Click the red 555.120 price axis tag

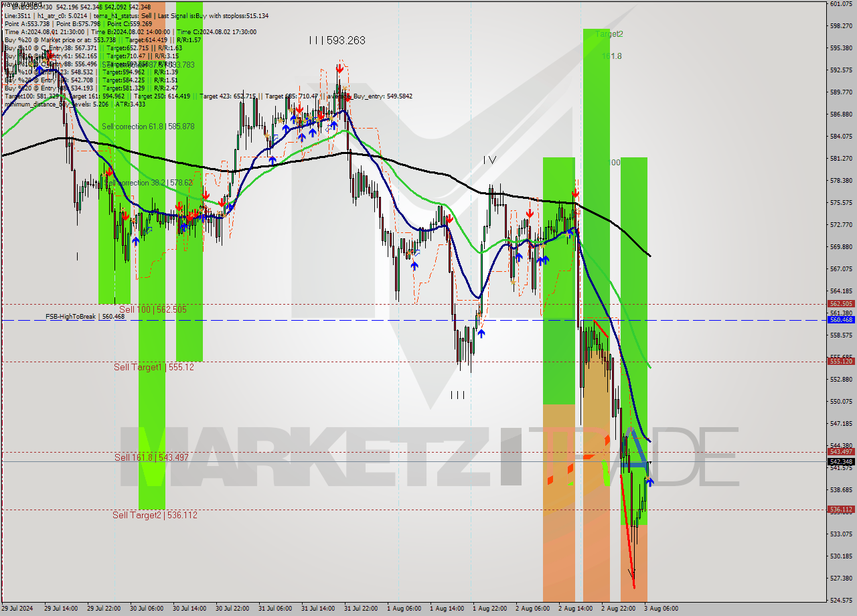coord(841,361)
